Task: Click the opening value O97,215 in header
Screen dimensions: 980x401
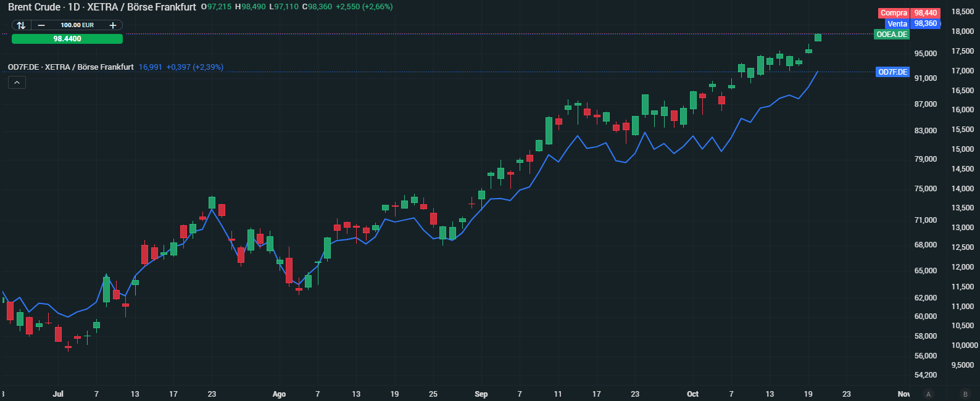Action: (216, 7)
